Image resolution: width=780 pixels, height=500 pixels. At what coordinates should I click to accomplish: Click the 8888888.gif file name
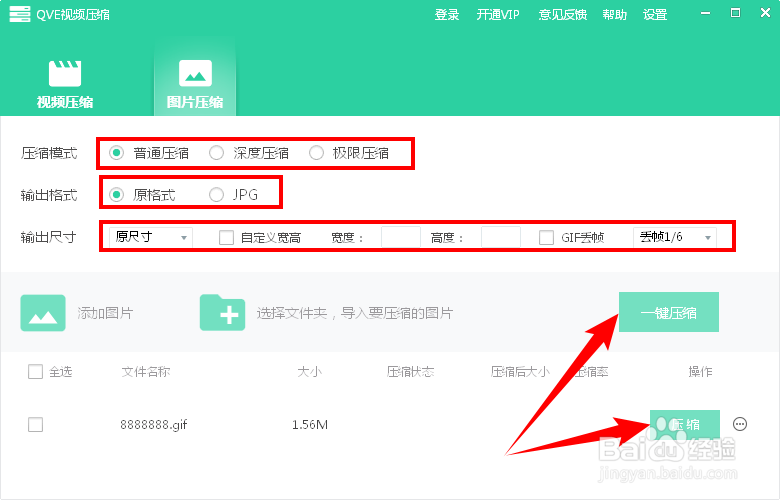(154, 424)
